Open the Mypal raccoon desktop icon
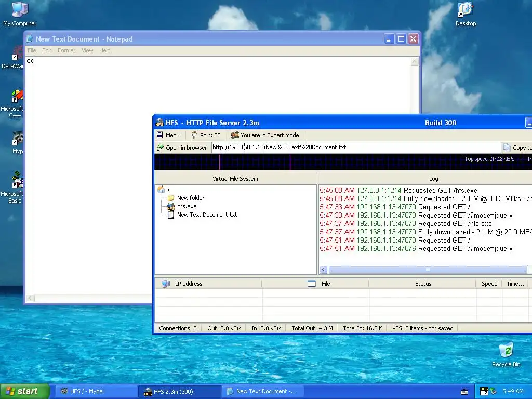 pos(17,143)
